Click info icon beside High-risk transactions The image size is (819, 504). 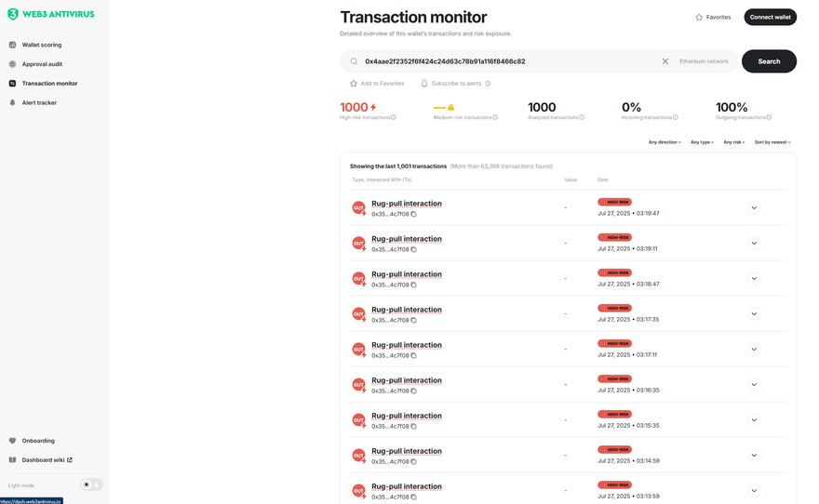(394, 117)
